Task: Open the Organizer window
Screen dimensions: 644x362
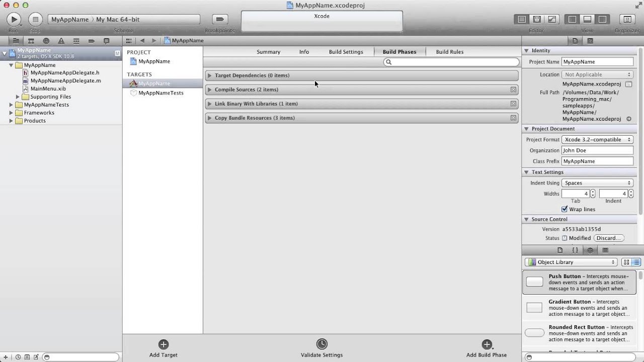Action: 627,19
